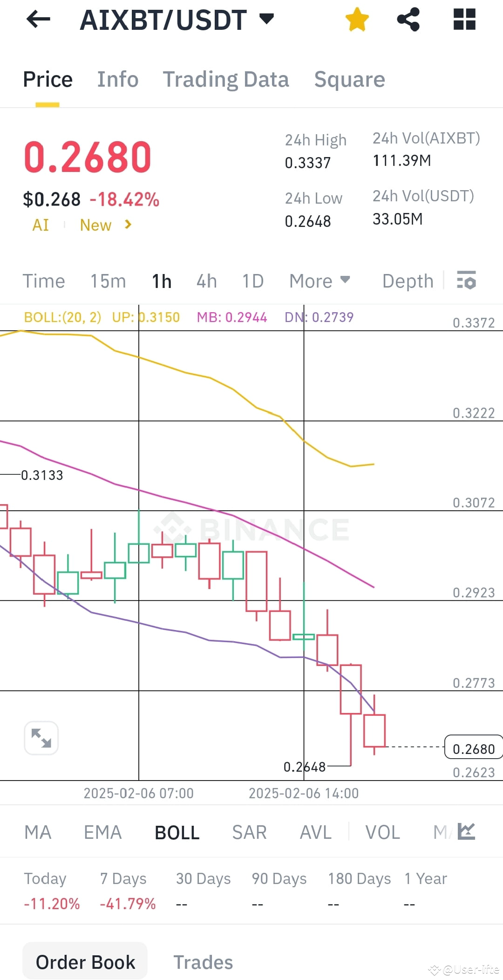The width and height of the screenshot is (503, 980).
Task: Select the 1h timeframe
Action: pyautogui.click(x=161, y=281)
